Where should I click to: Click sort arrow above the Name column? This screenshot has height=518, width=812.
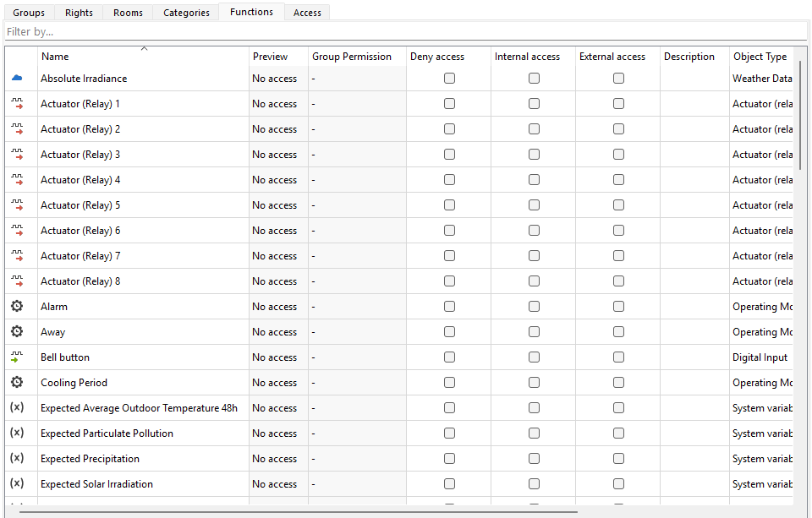point(144,49)
